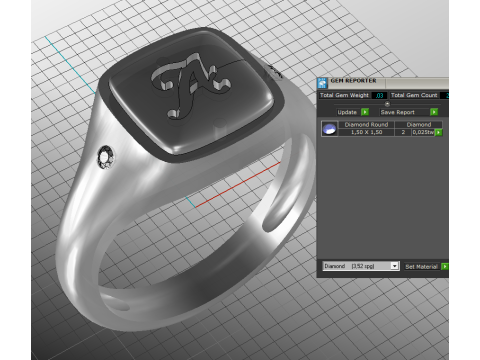Select the round diamond set in the ring shoulder
This screenshot has width=480, height=360.
point(106,157)
